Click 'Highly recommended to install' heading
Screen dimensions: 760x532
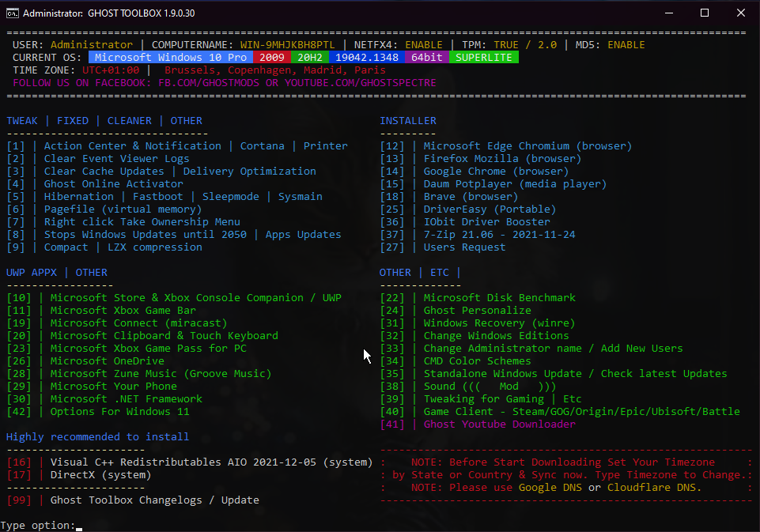pyautogui.click(x=97, y=436)
